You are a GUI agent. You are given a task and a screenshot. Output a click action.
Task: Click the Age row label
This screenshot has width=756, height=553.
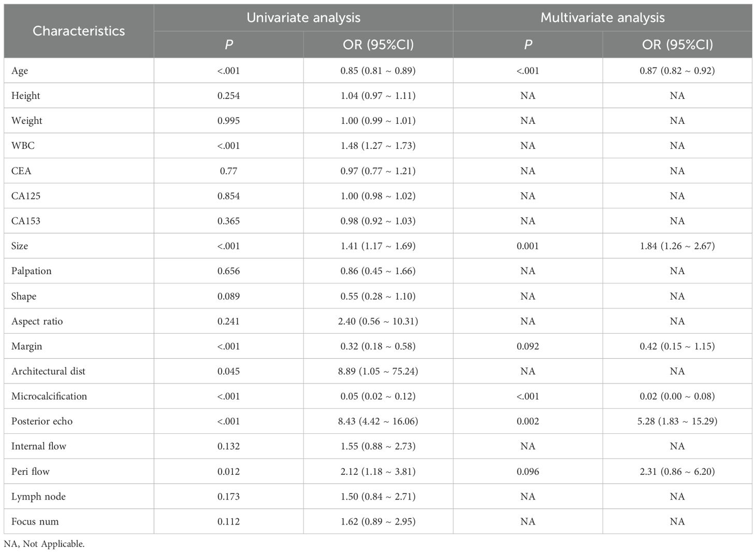tap(20, 70)
